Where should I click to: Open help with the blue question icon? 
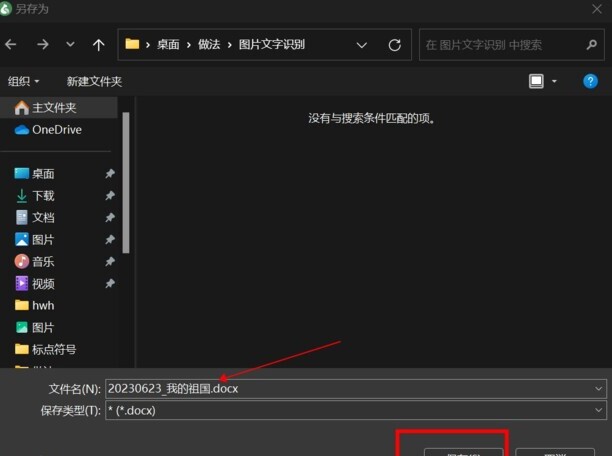pos(590,81)
